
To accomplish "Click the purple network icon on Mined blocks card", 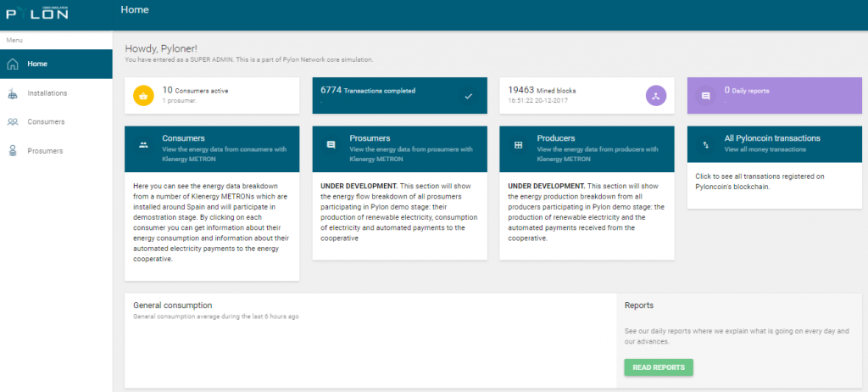I will tap(656, 95).
